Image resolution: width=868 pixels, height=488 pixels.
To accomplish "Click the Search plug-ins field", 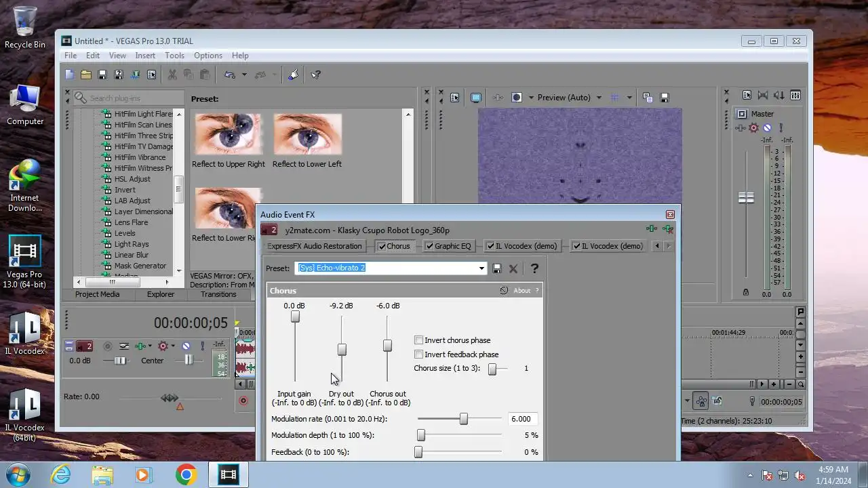I will (129, 98).
